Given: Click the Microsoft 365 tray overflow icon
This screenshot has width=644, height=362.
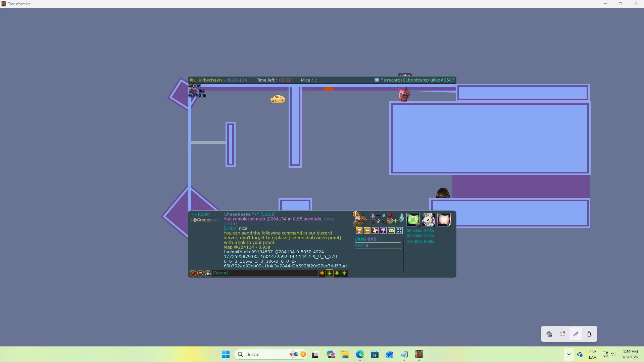Looking at the screenshot, I should coord(549,334).
